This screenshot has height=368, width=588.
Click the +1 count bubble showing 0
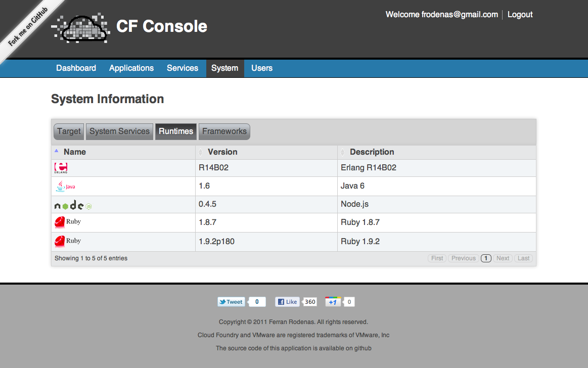[349, 302]
